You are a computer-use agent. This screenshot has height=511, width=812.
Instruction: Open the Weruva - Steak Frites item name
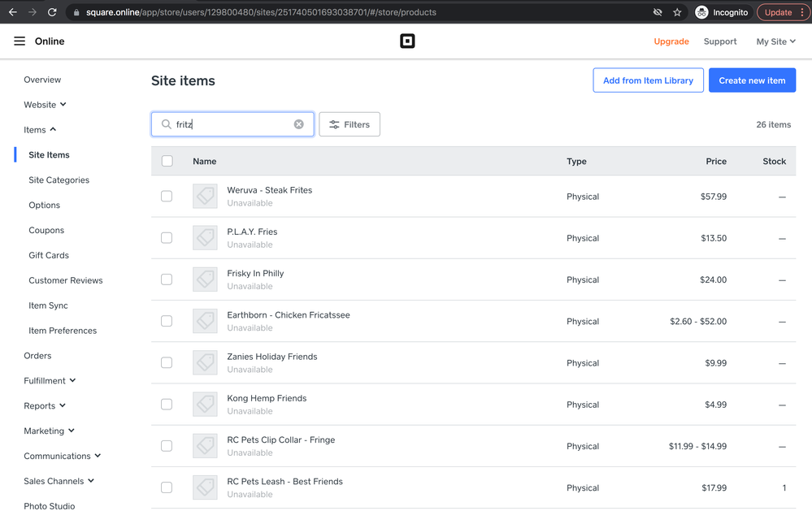(x=269, y=190)
